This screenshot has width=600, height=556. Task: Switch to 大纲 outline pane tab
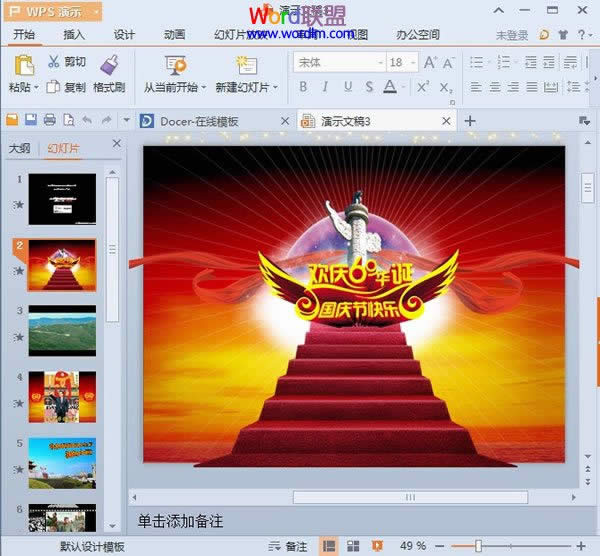20,148
